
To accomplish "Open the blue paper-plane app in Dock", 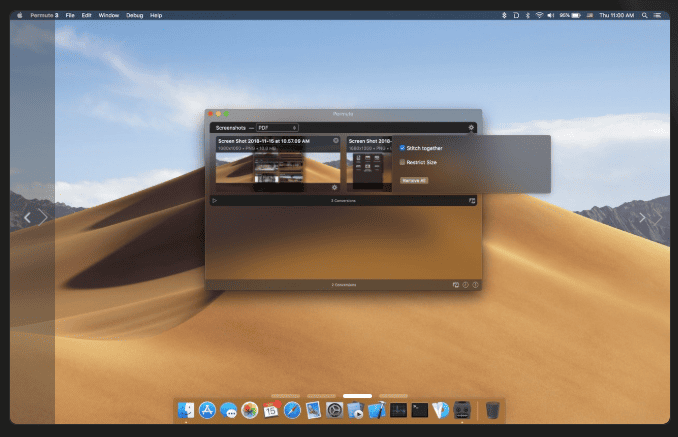I will (441, 410).
